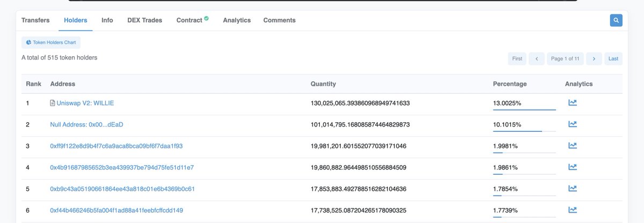The image size is (644, 223).
Task: Open analytics chart icon for Null Address row
Action: tap(573, 124)
